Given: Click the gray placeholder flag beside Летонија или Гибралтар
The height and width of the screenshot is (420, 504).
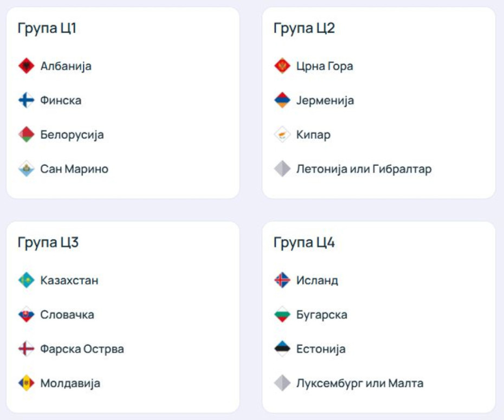Looking at the screenshot, I should click(x=282, y=169).
